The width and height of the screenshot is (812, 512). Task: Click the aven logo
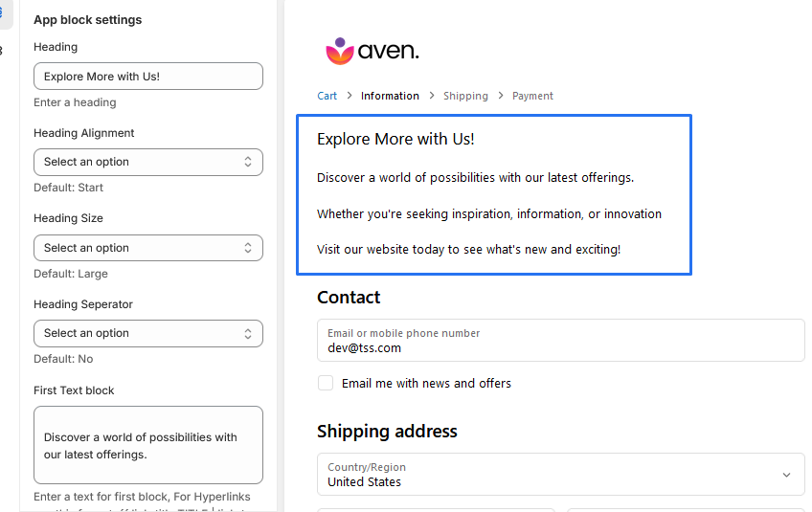(372, 51)
